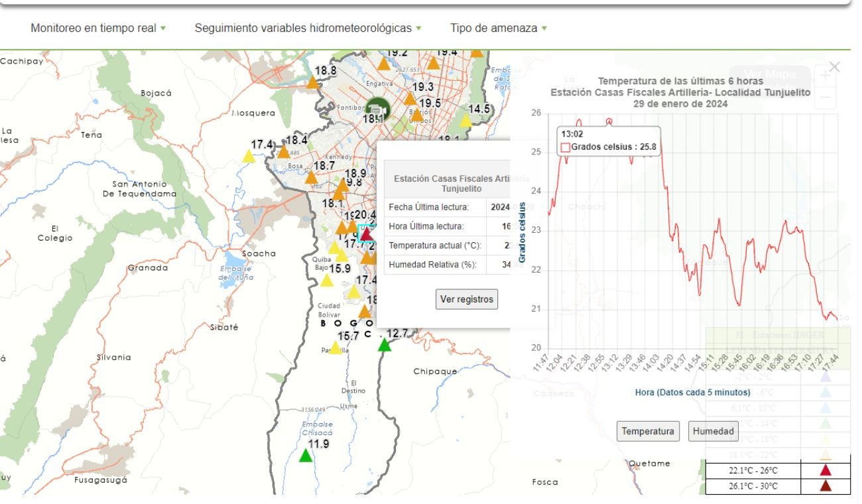Click the Ver registros button
The image size is (862, 504).
(467, 299)
